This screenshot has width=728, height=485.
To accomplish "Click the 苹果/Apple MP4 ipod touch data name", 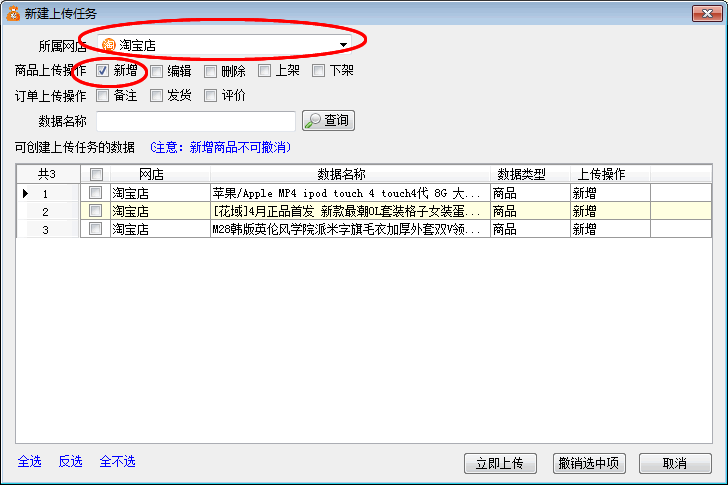I will tap(350, 193).
